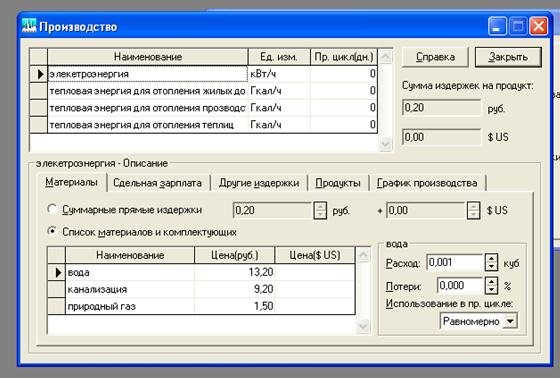Viewport: 560px width, 378px height.
Task: Open the Сдельная зарплата tab
Action: (158, 183)
